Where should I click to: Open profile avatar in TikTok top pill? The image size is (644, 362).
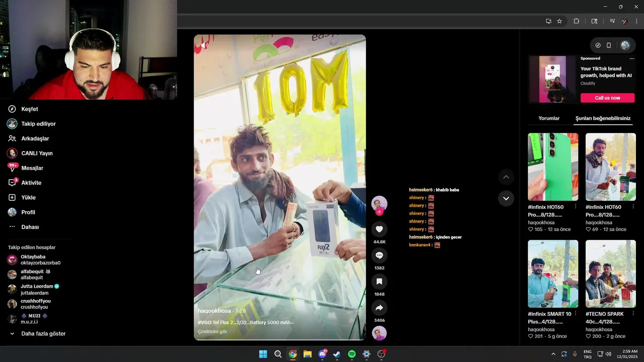click(625, 45)
